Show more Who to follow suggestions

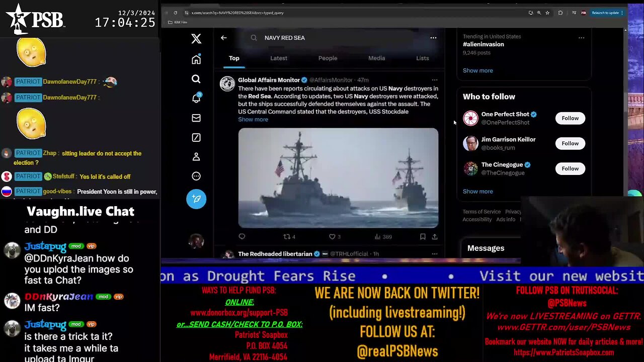[478, 192]
